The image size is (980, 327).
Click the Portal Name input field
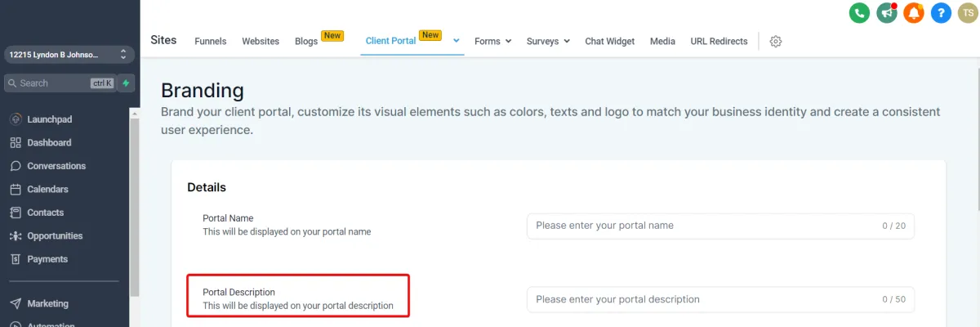pyautogui.click(x=702, y=226)
